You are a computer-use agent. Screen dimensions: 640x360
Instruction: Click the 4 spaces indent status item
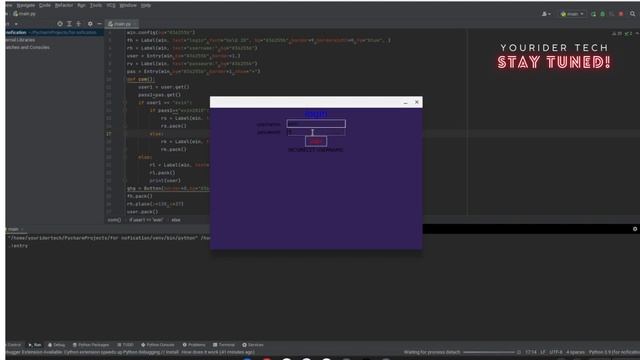pyautogui.click(x=576, y=352)
